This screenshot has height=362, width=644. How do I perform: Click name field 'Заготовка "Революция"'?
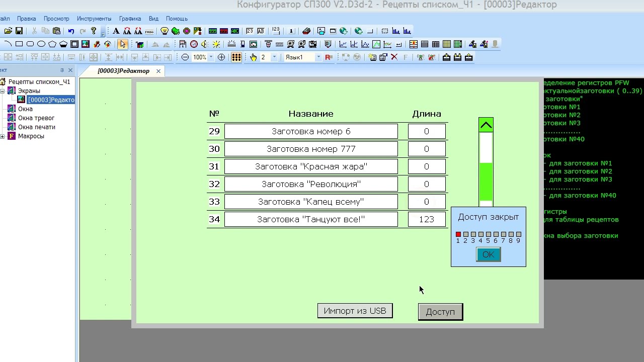click(311, 184)
